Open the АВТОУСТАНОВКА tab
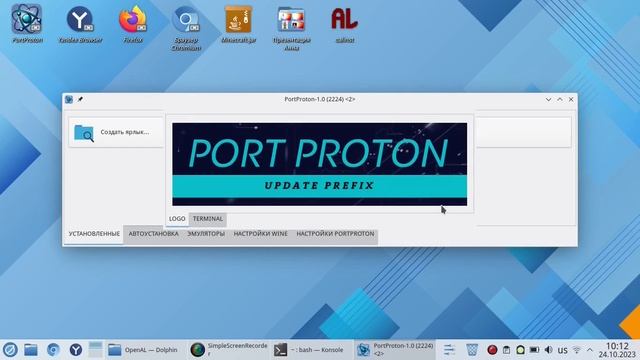The width and height of the screenshot is (640, 360). (x=153, y=234)
